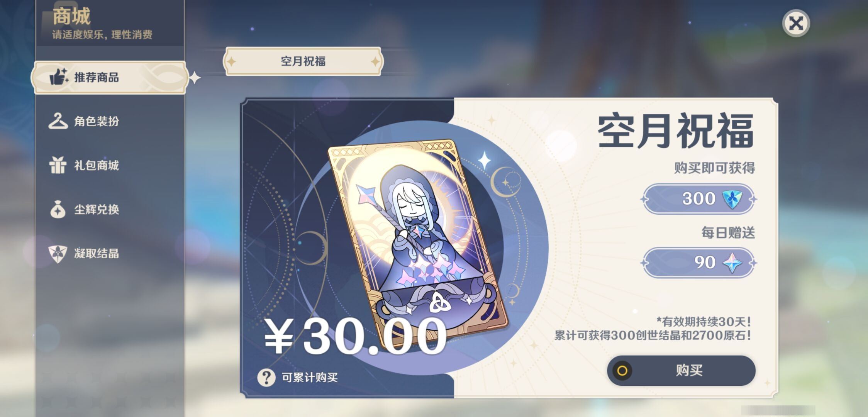Click the 购买 purchase button
The image size is (868, 417).
[681, 371]
